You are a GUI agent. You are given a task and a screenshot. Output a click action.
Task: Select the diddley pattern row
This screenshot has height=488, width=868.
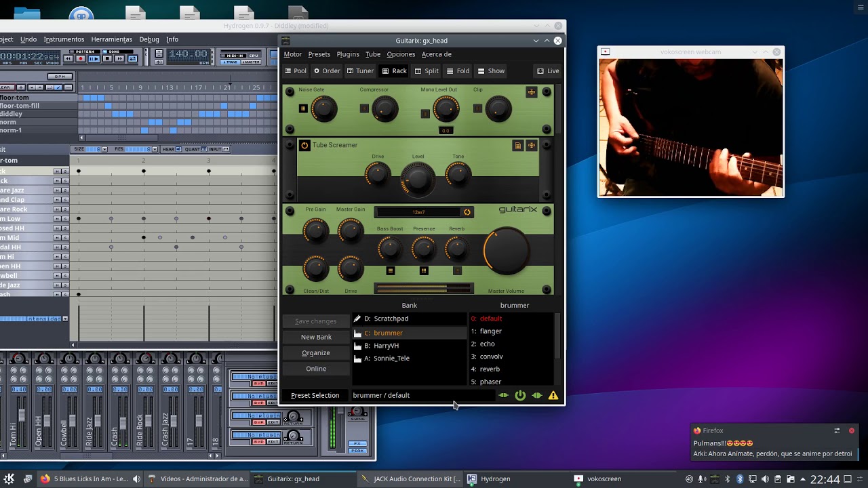click(x=39, y=114)
